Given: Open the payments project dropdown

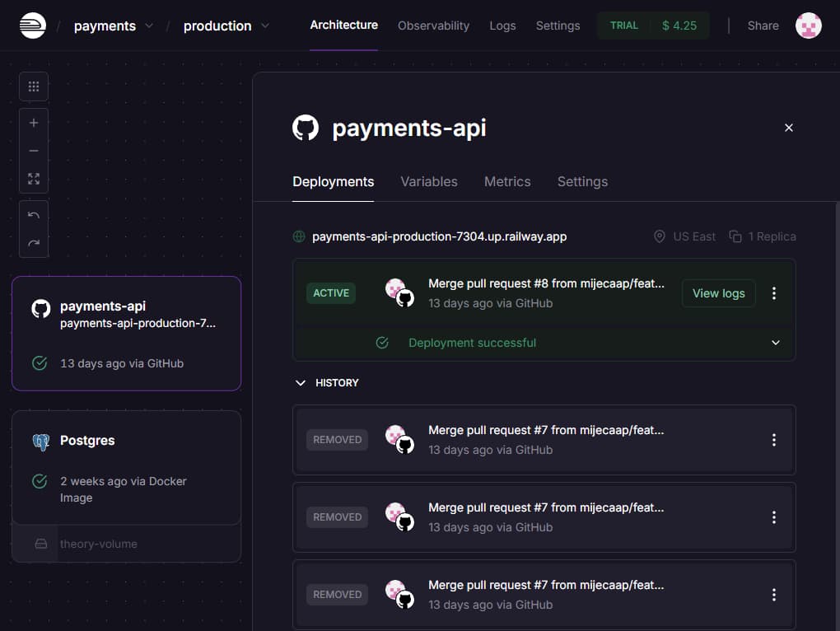Looking at the screenshot, I should [114, 26].
